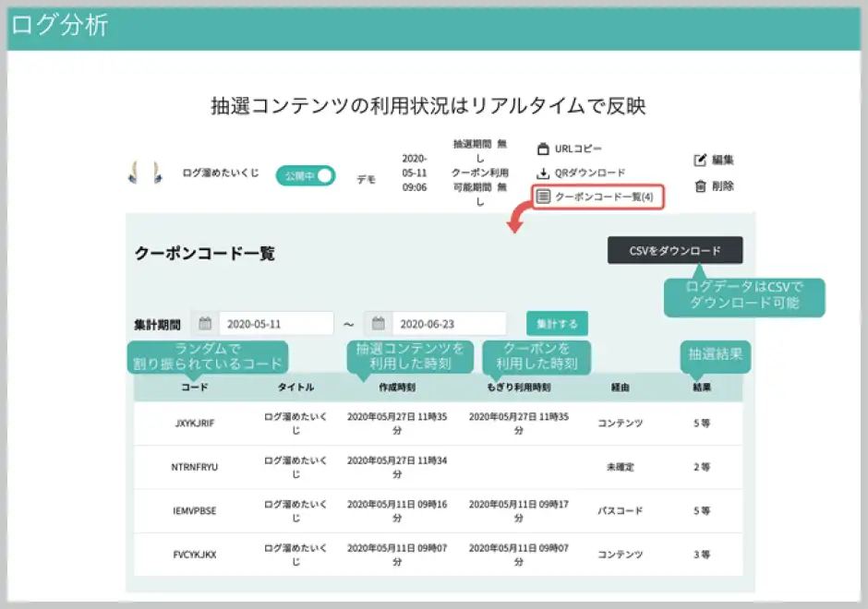The width and height of the screenshot is (868, 609).
Task: Open the start date calendar icon
Action: coord(205,324)
